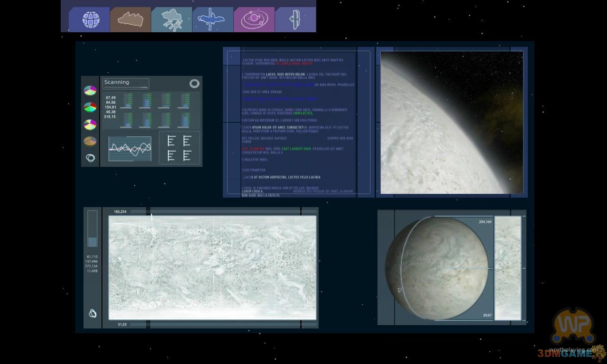This screenshot has height=364, width=607.
Task: Select the waveform graph in the Scanning panel
Action: [x=130, y=149]
